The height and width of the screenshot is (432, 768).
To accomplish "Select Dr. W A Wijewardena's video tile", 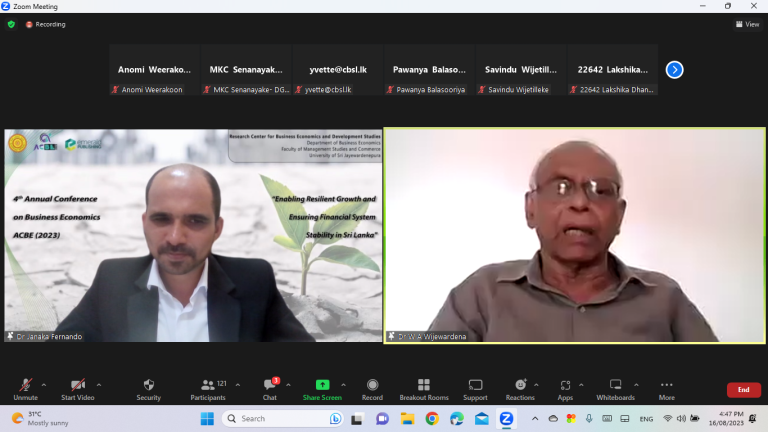I will click(575, 235).
